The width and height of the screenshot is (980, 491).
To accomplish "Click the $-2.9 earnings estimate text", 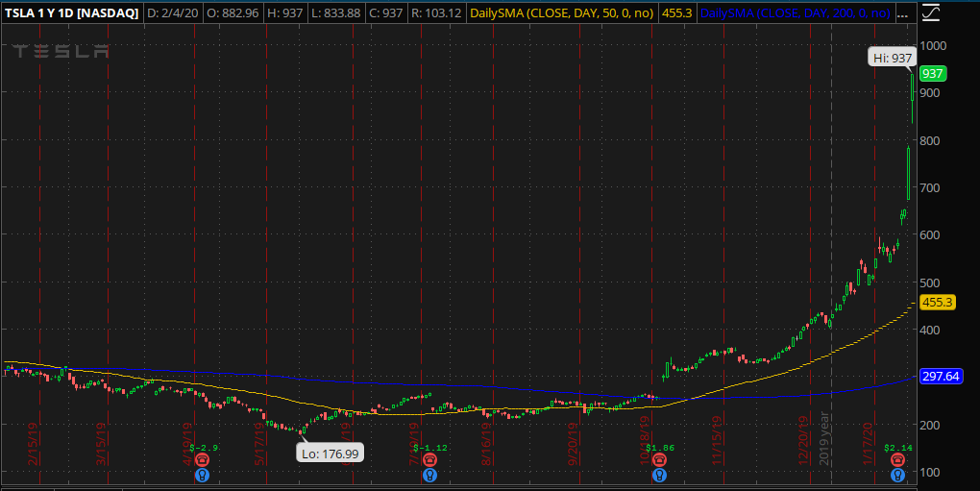I will tap(204, 448).
